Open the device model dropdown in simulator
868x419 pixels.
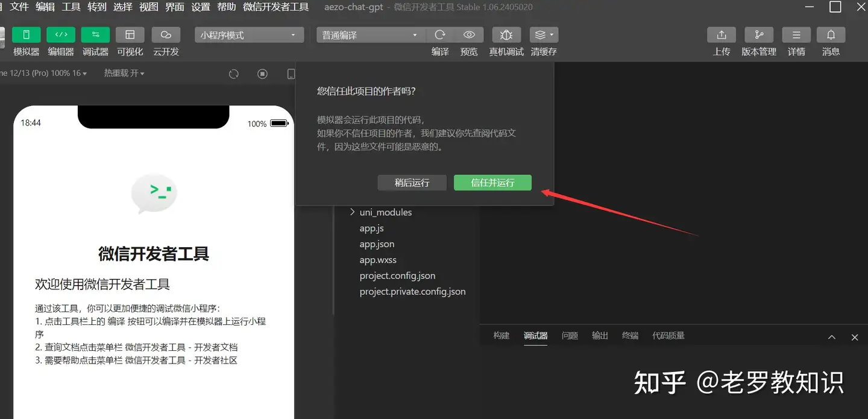coord(43,73)
